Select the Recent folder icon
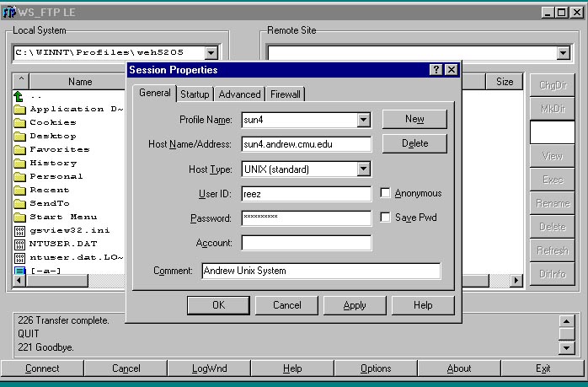588x387 pixels. [19, 190]
